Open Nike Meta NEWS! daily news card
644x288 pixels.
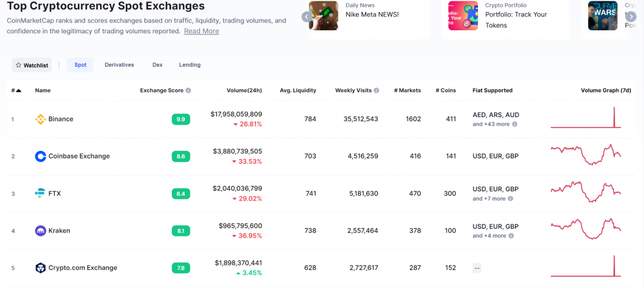372,14
